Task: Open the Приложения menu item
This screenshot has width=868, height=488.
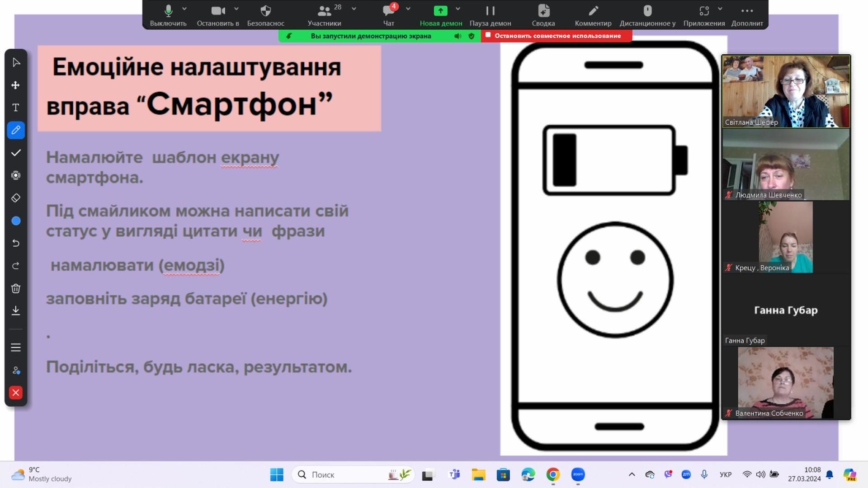Action: [x=703, y=14]
